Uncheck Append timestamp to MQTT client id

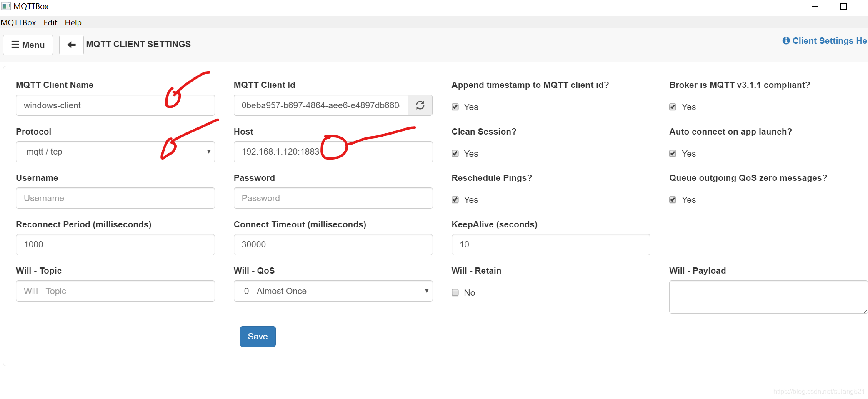tap(455, 107)
